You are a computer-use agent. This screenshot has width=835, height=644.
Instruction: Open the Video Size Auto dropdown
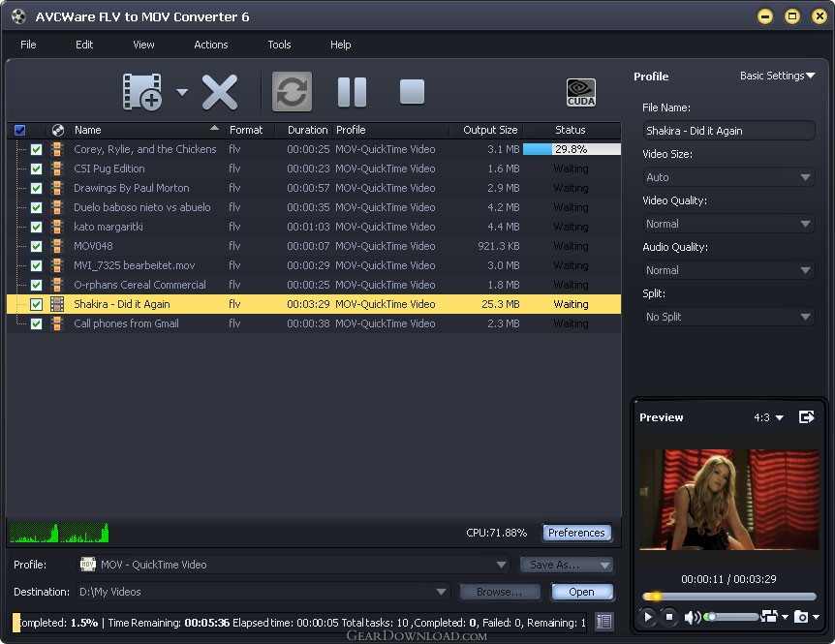coord(728,177)
